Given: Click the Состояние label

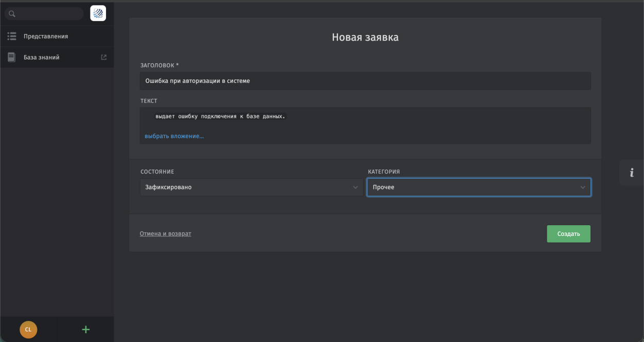Looking at the screenshot, I should pyautogui.click(x=157, y=172).
